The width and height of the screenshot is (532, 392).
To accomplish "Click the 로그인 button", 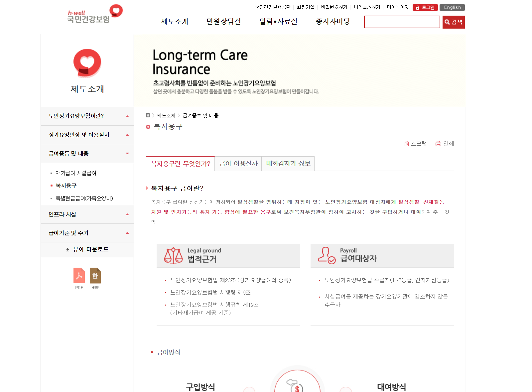I will 425,7.
